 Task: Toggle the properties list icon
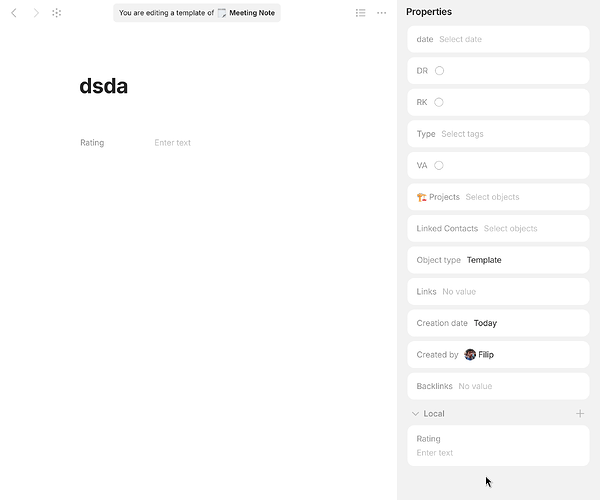pyautogui.click(x=360, y=13)
